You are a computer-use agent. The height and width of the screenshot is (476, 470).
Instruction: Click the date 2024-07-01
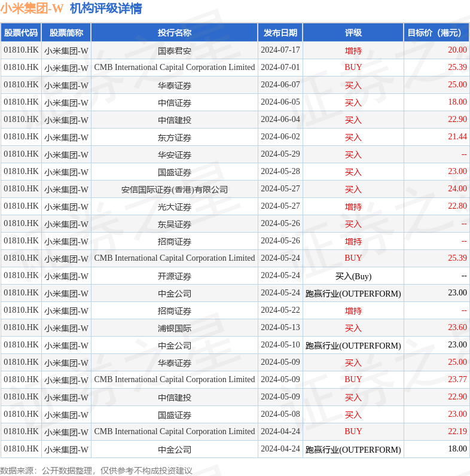coord(280,67)
